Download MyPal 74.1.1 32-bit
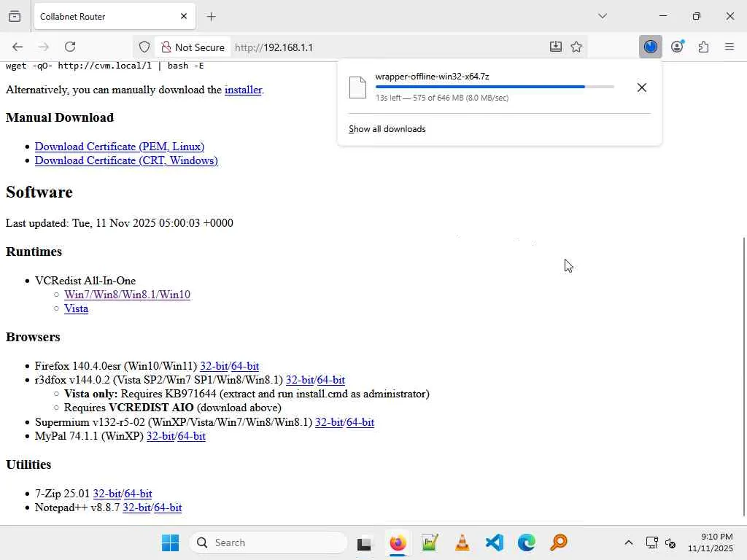The image size is (747, 560). click(160, 436)
